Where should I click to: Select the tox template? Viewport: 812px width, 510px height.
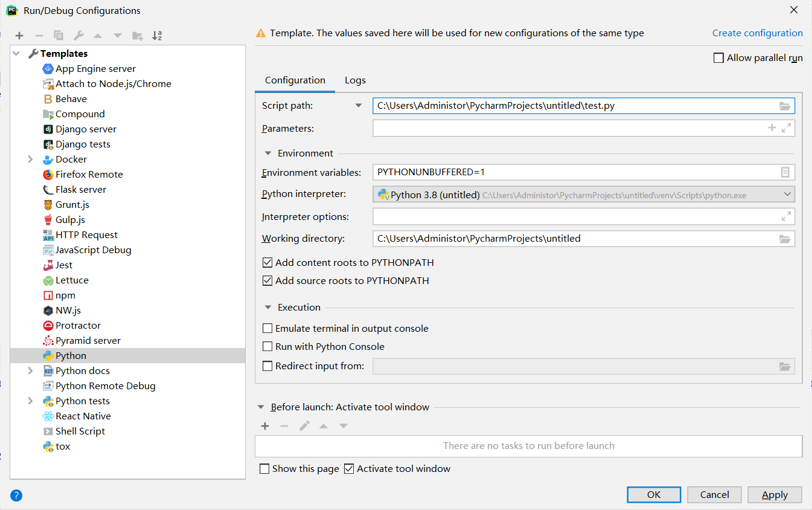(63, 447)
